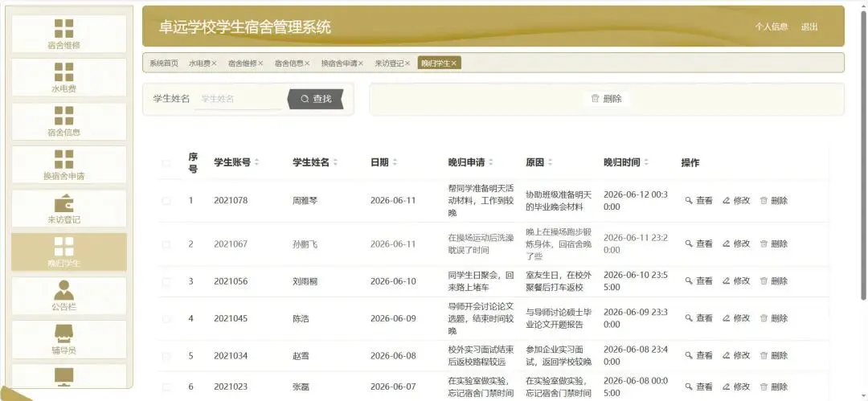
Task: Edit record of 周雅琴
Action: (736, 201)
